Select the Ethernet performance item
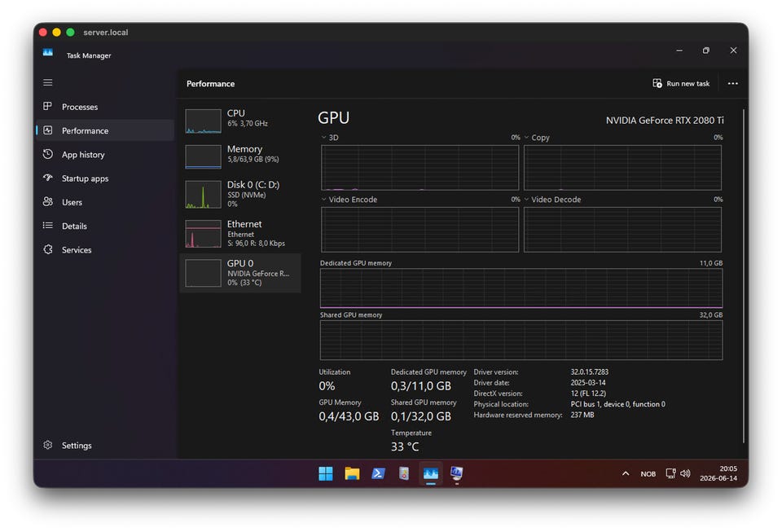 pyautogui.click(x=240, y=233)
